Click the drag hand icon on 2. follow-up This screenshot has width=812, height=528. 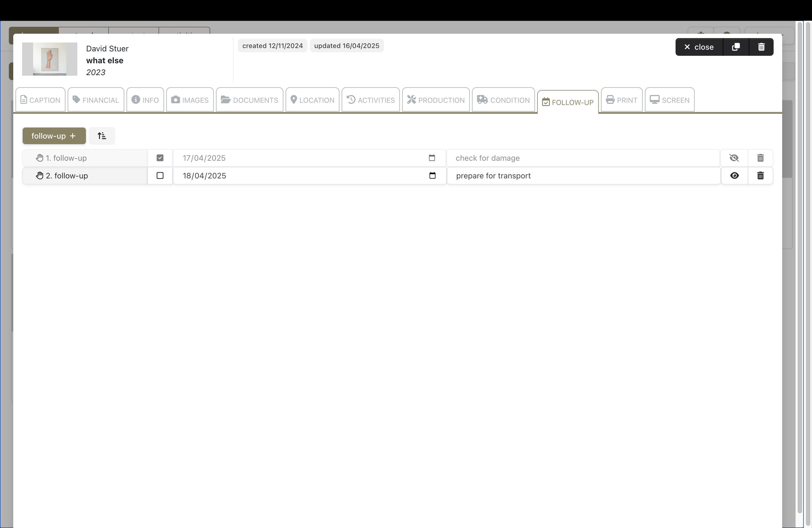pos(39,176)
